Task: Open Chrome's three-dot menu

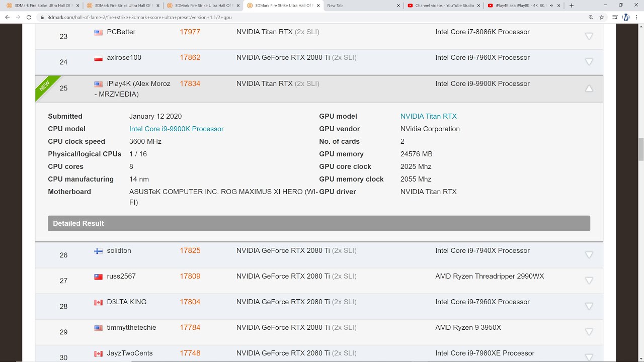Action: tap(637, 17)
